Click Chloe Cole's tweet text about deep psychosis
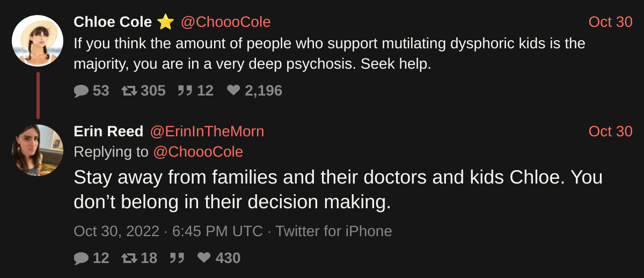Screen dimensions: 644x278 329,54
